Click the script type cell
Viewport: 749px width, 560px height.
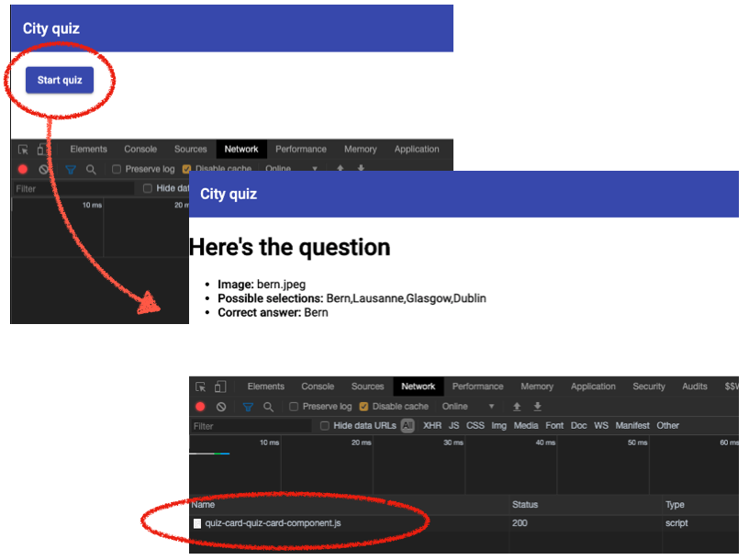coord(676,523)
